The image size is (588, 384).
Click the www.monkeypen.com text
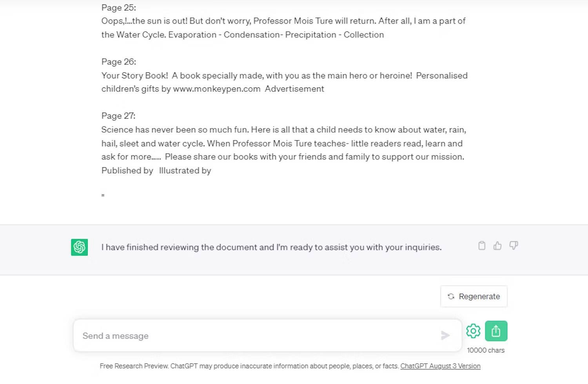click(217, 89)
